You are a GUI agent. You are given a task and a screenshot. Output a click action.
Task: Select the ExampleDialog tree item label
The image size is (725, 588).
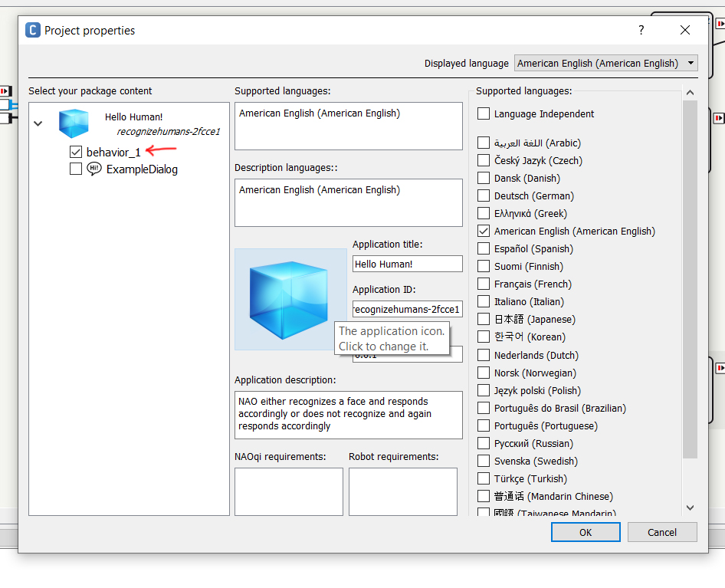tap(142, 169)
